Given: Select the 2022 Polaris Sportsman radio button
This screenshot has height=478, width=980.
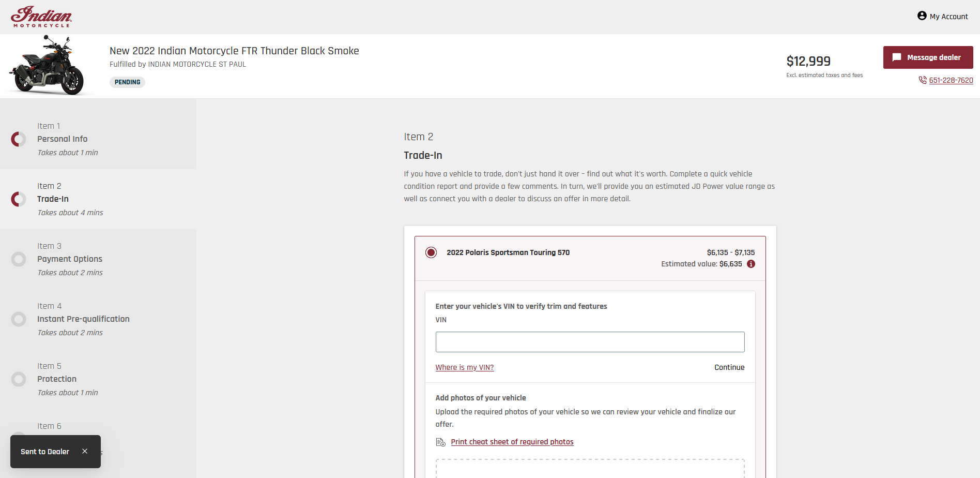Looking at the screenshot, I should point(431,252).
